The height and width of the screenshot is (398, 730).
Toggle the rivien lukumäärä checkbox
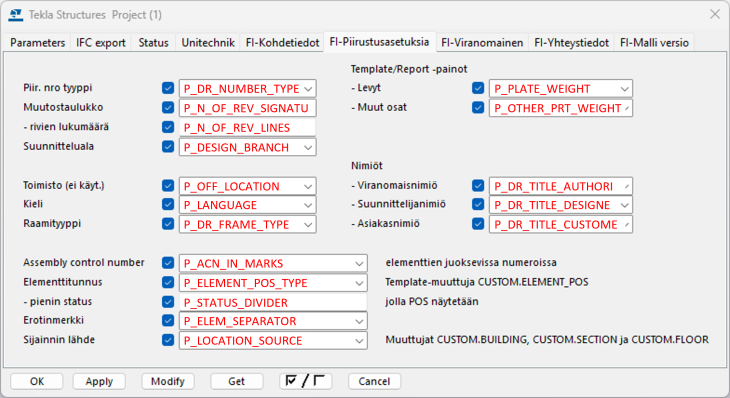click(x=168, y=127)
